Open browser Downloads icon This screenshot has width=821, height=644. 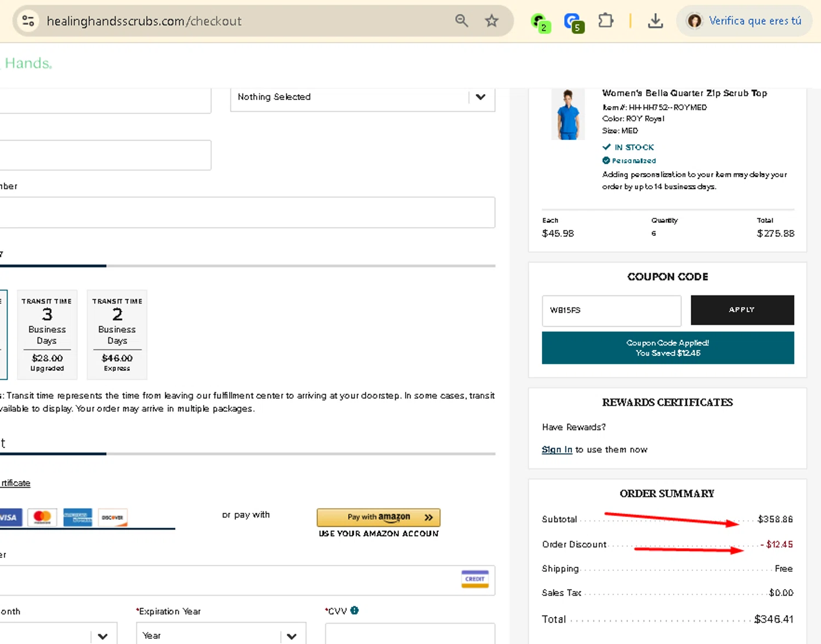[x=655, y=21]
